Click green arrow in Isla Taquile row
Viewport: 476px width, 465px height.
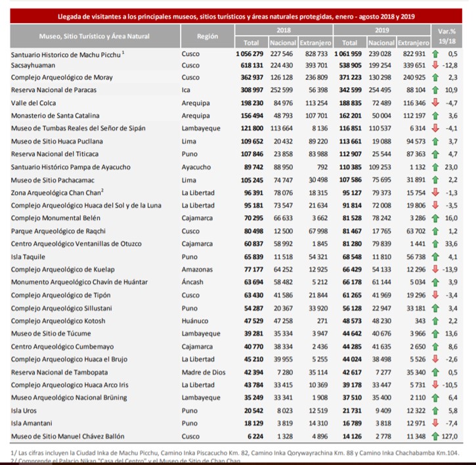(x=435, y=257)
